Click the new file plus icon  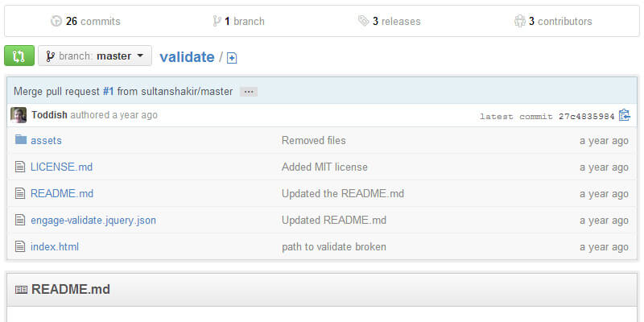pyautogui.click(x=233, y=58)
